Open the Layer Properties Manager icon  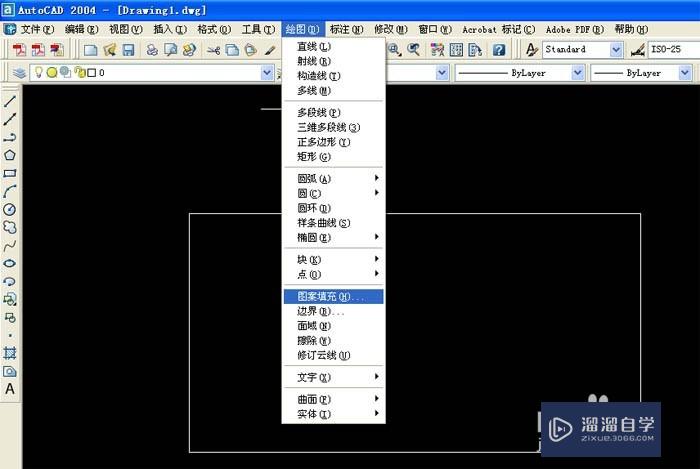[x=19, y=72]
